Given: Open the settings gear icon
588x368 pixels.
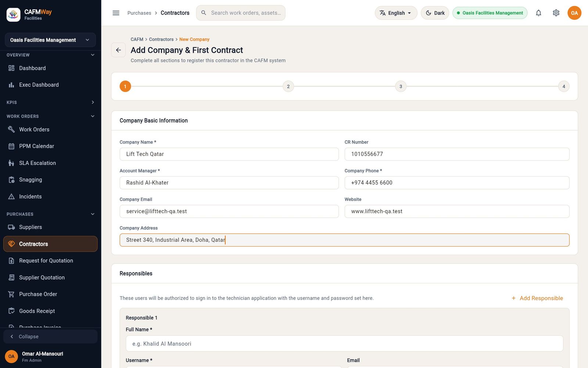Looking at the screenshot, I should tap(556, 13).
